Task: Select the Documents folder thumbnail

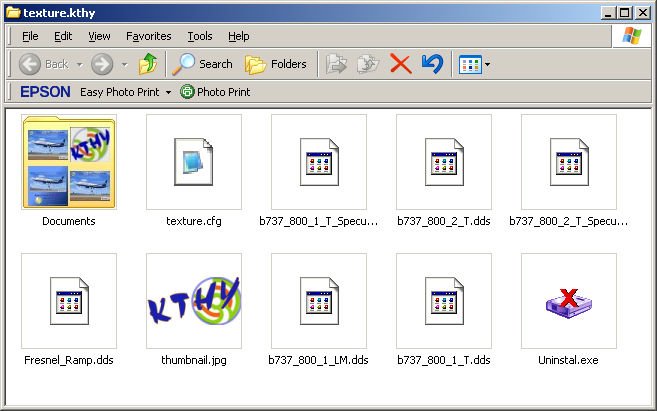Action: tap(69, 162)
